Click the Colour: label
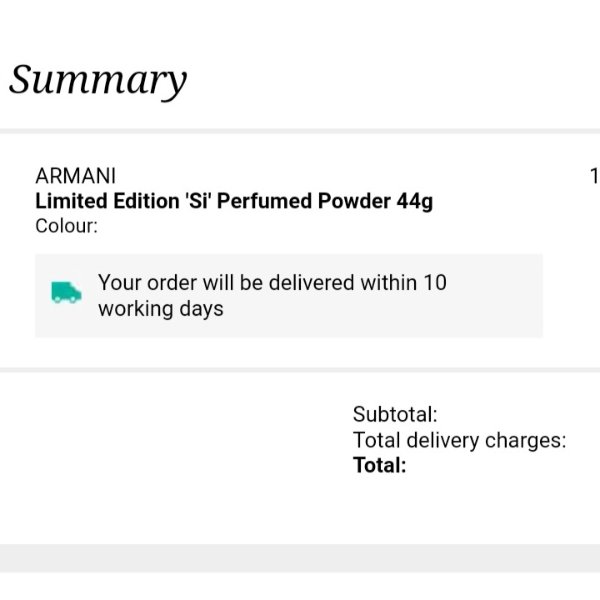Screen dimensions: 600x600 click(67, 226)
